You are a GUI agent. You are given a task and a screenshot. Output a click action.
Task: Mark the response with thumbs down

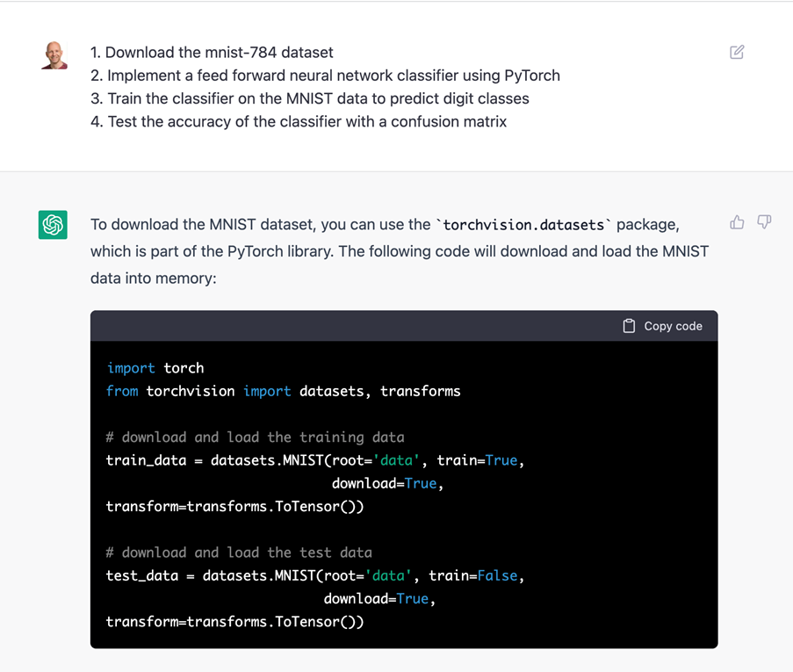pos(764,222)
